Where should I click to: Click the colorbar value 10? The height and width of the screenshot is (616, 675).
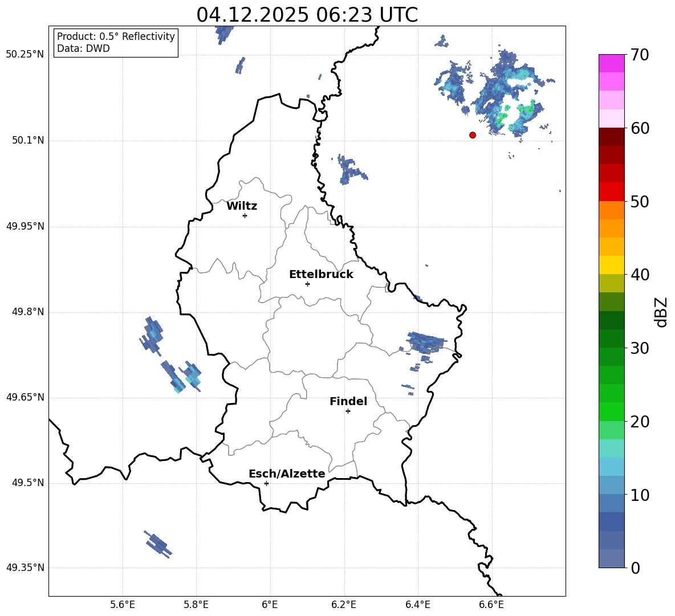click(640, 495)
